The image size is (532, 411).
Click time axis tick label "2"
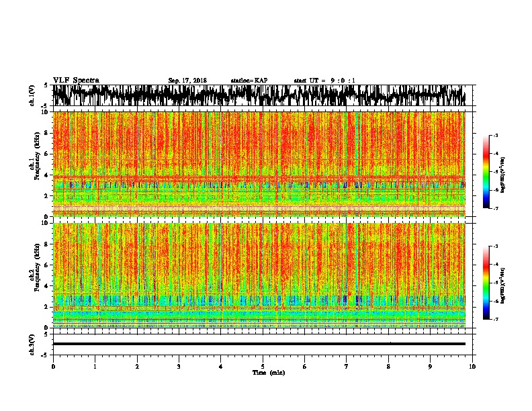click(137, 367)
